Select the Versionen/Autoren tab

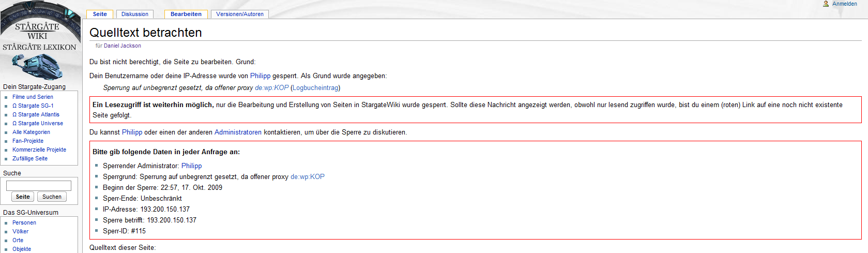(x=239, y=14)
